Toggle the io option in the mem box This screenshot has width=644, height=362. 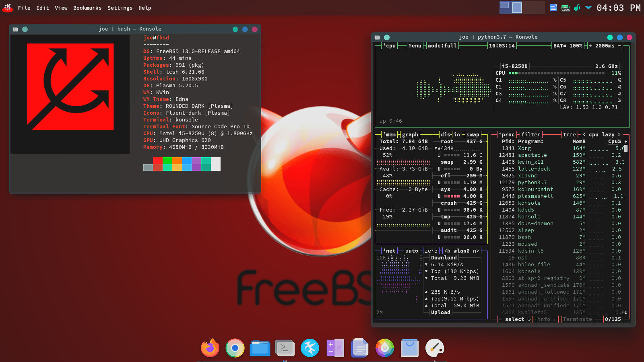(x=457, y=135)
